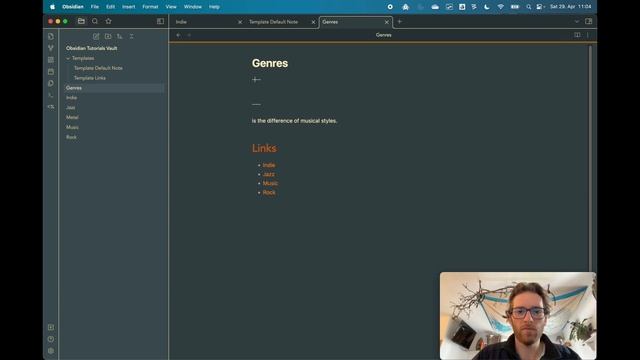The image size is (640, 360).
Task: Click the Templater <% ribbon icon
Action: 51,107
